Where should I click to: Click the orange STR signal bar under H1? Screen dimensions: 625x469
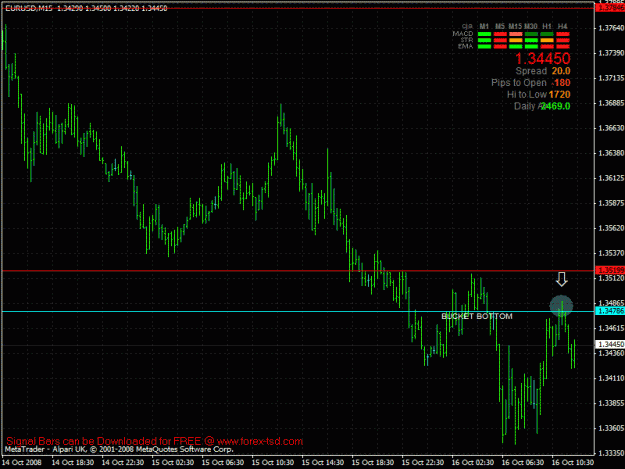(547, 40)
